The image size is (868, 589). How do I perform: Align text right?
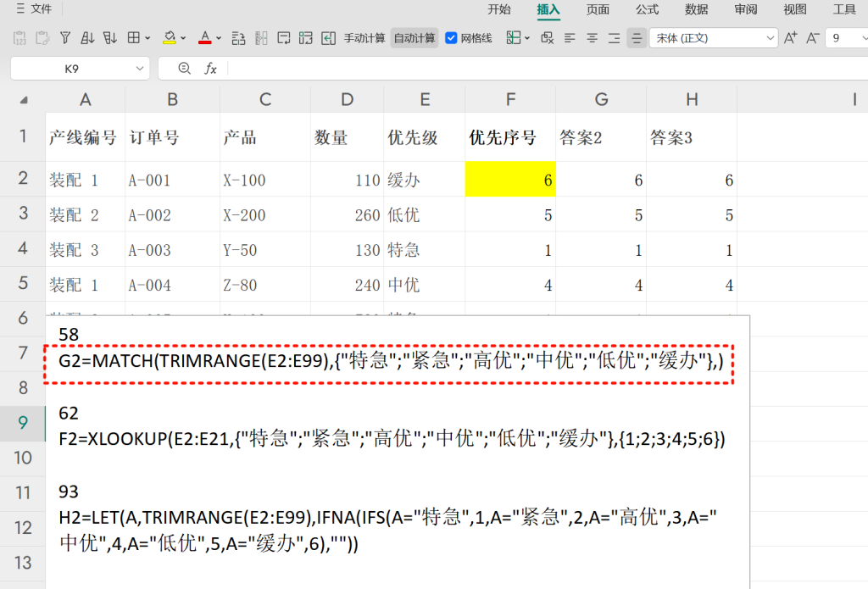614,37
